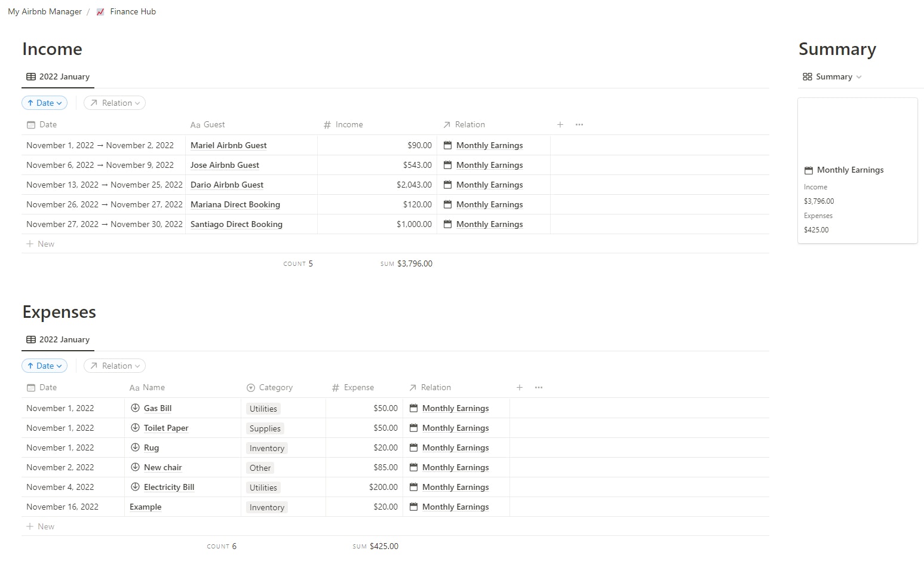924x567 pixels.
Task: Click the Inventory tag in the Rug row
Action: pyautogui.click(x=267, y=448)
